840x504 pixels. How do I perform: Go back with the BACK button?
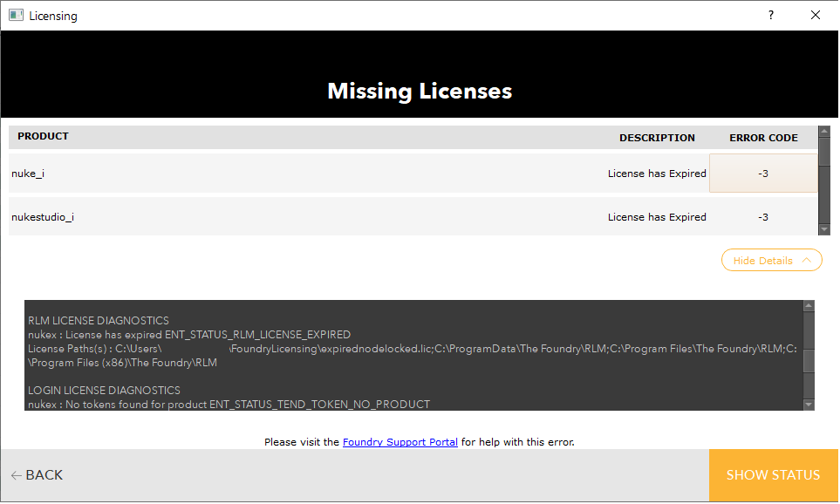(x=37, y=475)
